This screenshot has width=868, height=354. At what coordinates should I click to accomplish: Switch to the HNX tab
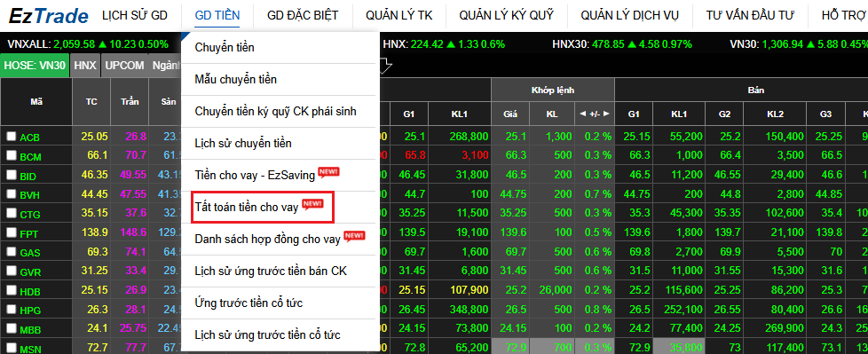tap(85, 66)
